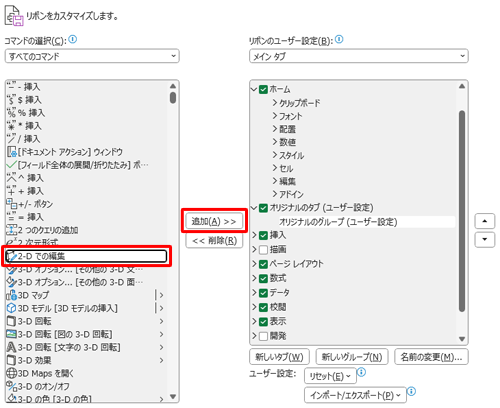Select the +/- ボタン command icon

(x=12, y=204)
